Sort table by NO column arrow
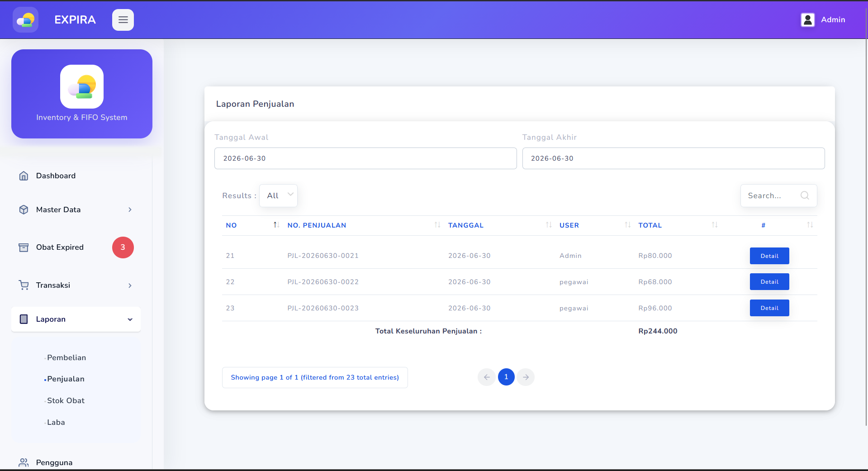This screenshot has width=868, height=471. pos(276,225)
